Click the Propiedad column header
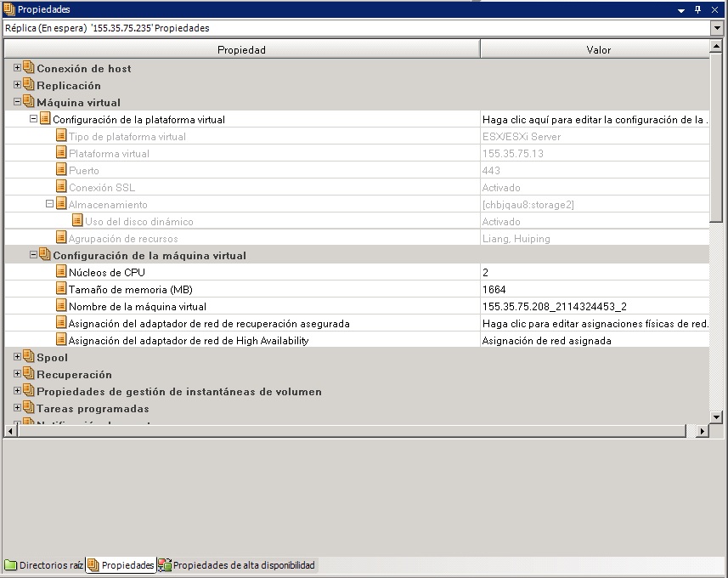 point(241,49)
